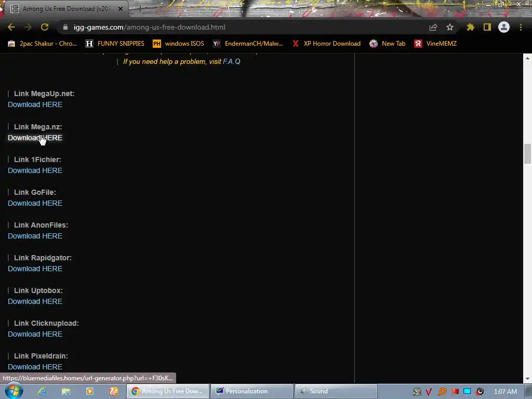Open Windows Explorer folder on taskbar
Image resolution: width=532 pixels, height=399 pixels.
66,391
